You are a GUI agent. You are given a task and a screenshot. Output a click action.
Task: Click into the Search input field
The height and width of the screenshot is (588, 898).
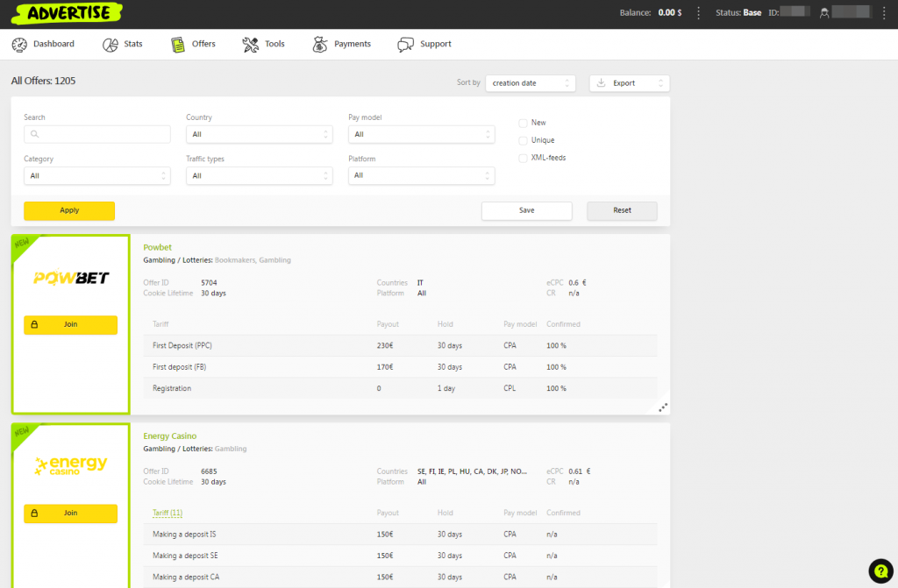pyautogui.click(x=96, y=135)
